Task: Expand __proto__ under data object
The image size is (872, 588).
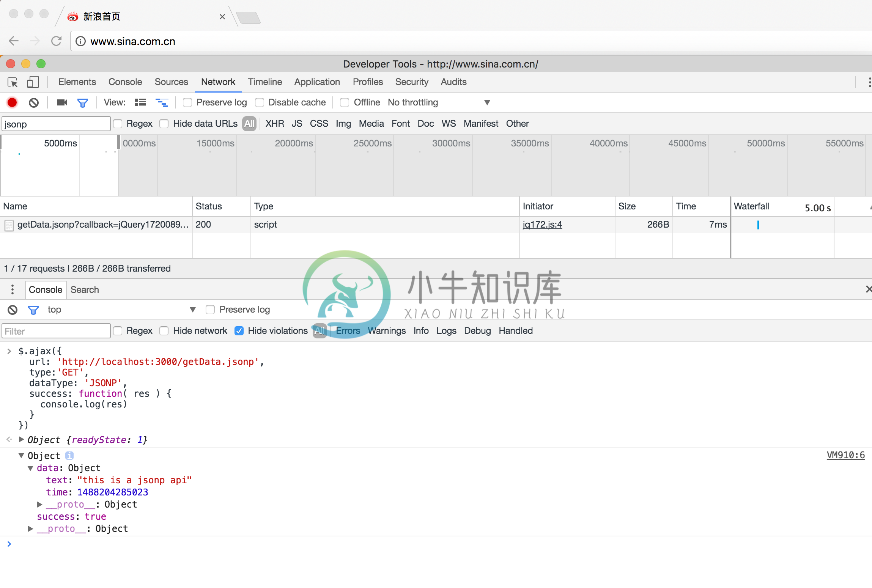Action: pyautogui.click(x=40, y=505)
